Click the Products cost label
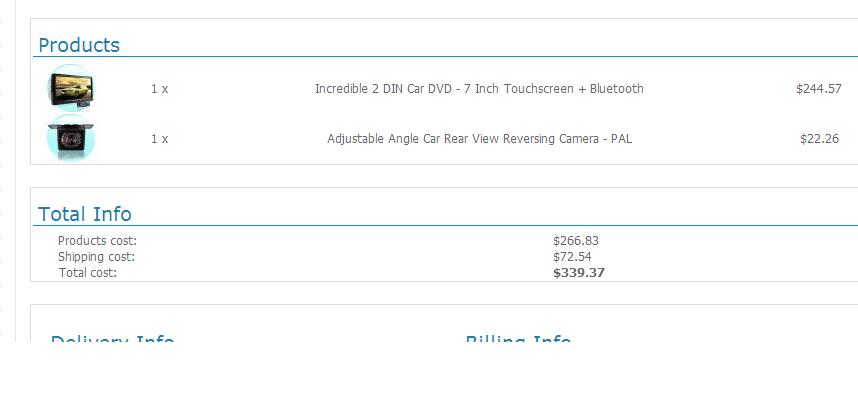The width and height of the screenshot is (858, 400). tap(97, 241)
